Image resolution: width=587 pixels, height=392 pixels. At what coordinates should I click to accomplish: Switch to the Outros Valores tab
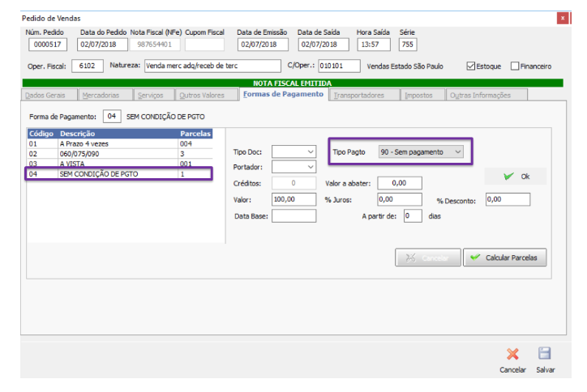pyautogui.click(x=207, y=96)
